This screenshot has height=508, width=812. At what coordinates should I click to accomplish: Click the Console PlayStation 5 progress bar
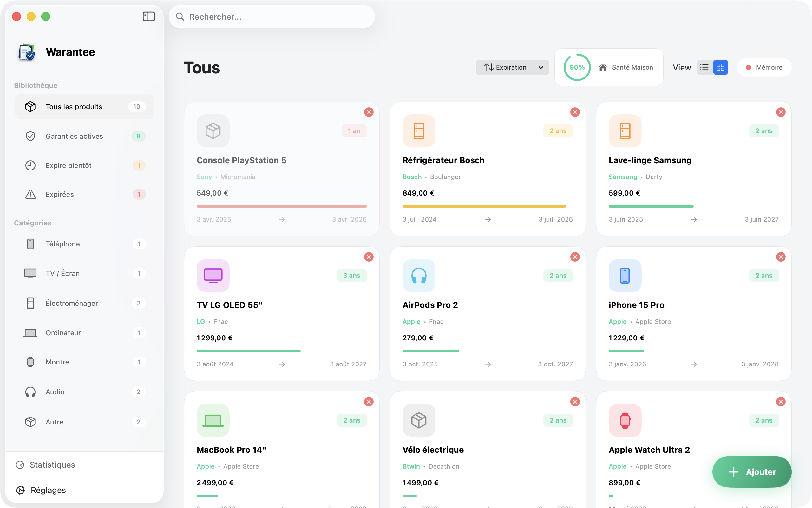point(282,206)
